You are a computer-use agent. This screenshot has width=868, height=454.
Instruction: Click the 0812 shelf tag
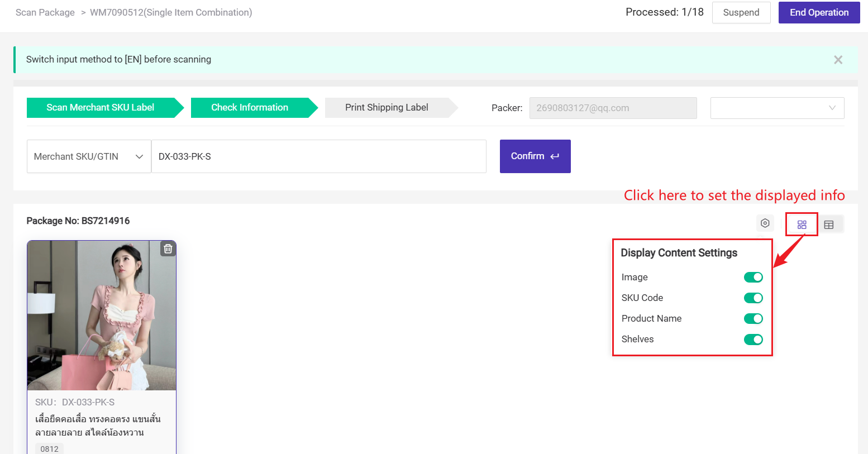pos(49,449)
